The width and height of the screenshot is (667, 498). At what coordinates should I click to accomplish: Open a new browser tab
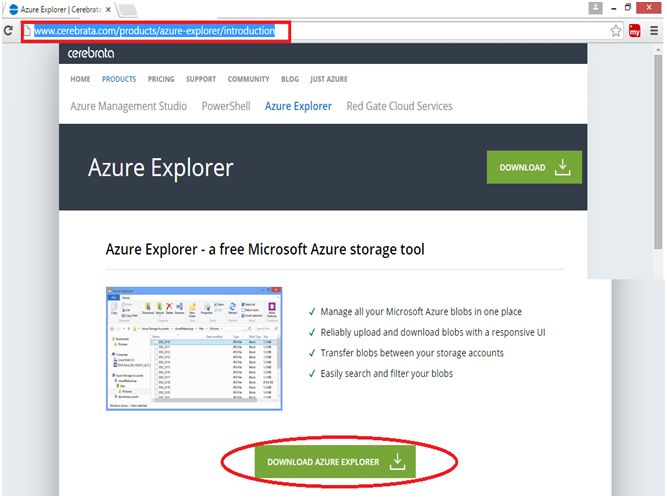(127, 10)
